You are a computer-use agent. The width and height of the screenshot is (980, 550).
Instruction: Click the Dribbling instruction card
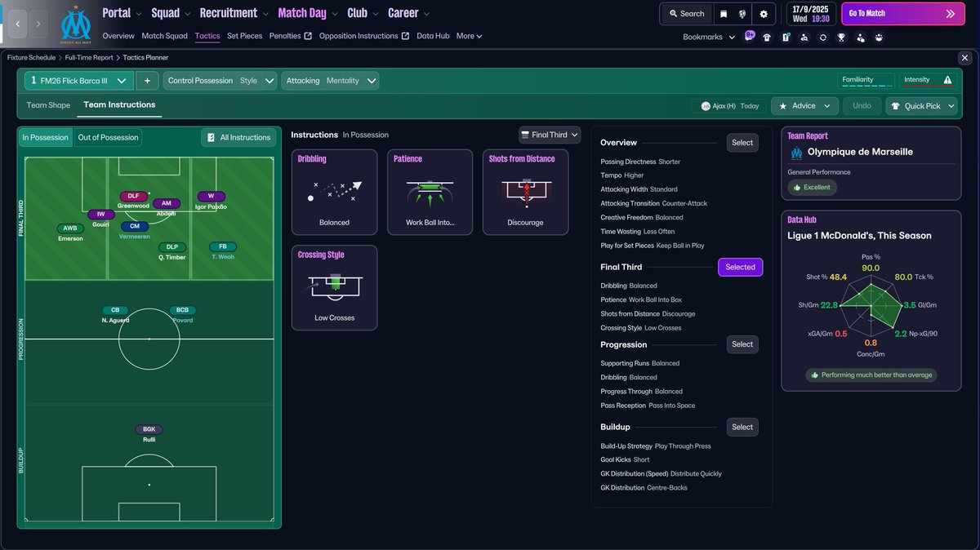[335, 192]
